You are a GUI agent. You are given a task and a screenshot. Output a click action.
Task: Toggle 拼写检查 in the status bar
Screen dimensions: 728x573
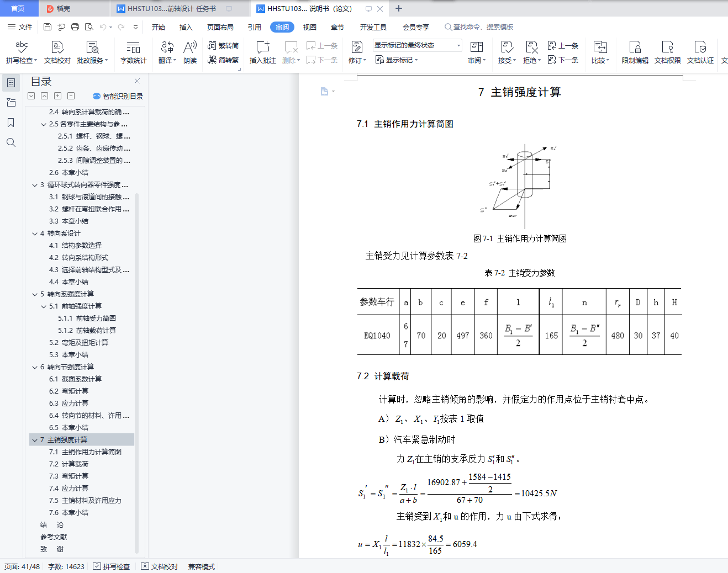click(x=112, y=566)
